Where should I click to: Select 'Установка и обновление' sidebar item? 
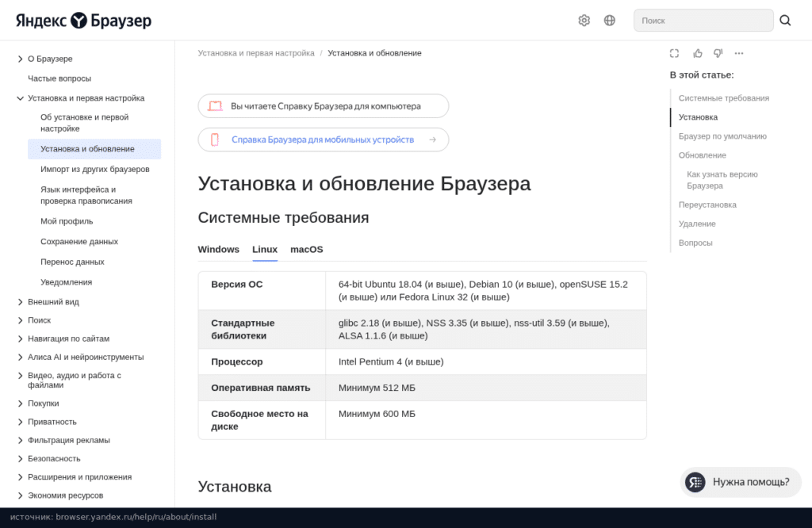click(x=94, y=149)
